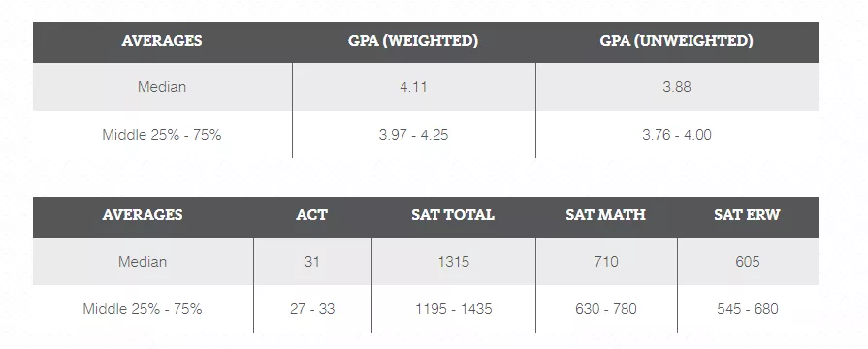The height and width of the screenshot is (349, 868).
Task: Click the SAT total range 1195 - 1435
Action: tap(453, 308)
